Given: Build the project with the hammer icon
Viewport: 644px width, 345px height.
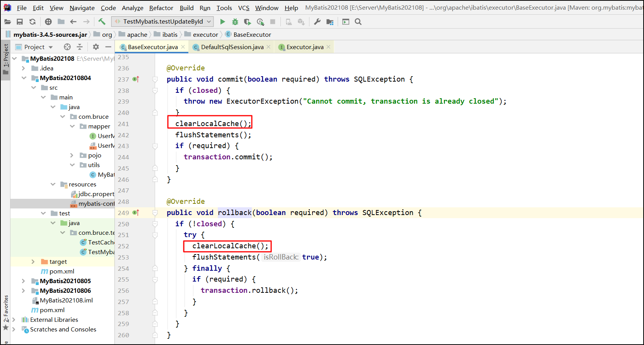Looking at the screenshot, I should (102, 22).
